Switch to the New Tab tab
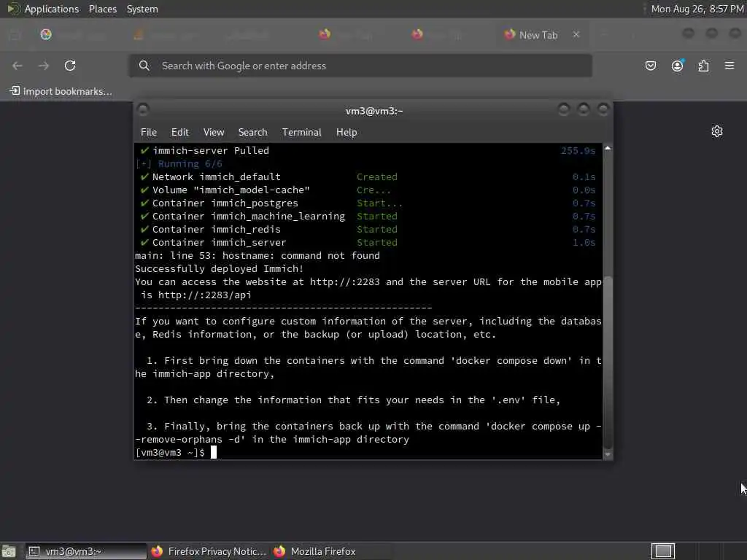The width and height of the screenshot is (747, 560). 538,35
